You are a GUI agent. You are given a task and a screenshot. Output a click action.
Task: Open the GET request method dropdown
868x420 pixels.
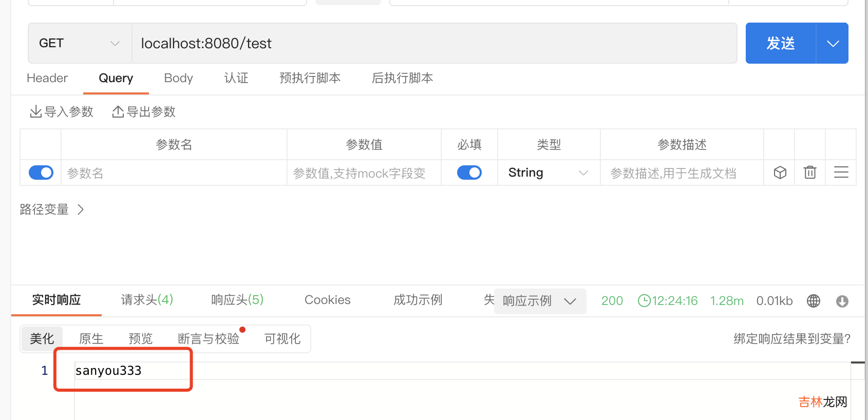80,43
